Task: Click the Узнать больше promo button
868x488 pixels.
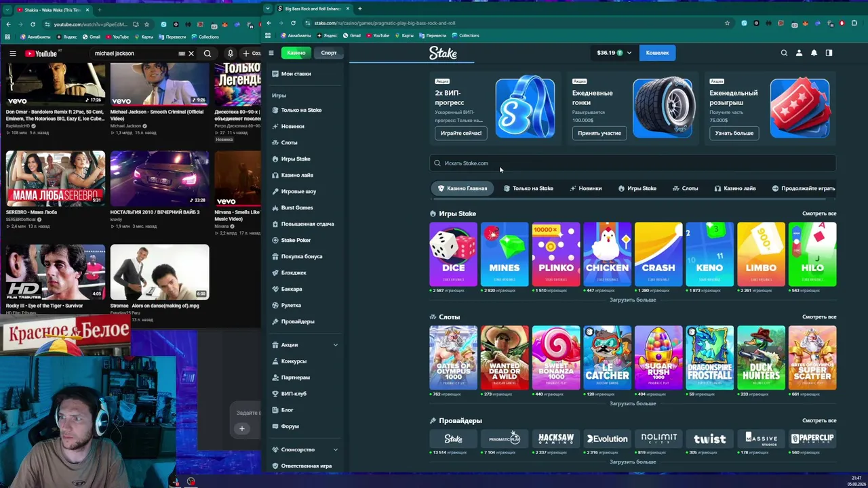Action: pos(734,133)
